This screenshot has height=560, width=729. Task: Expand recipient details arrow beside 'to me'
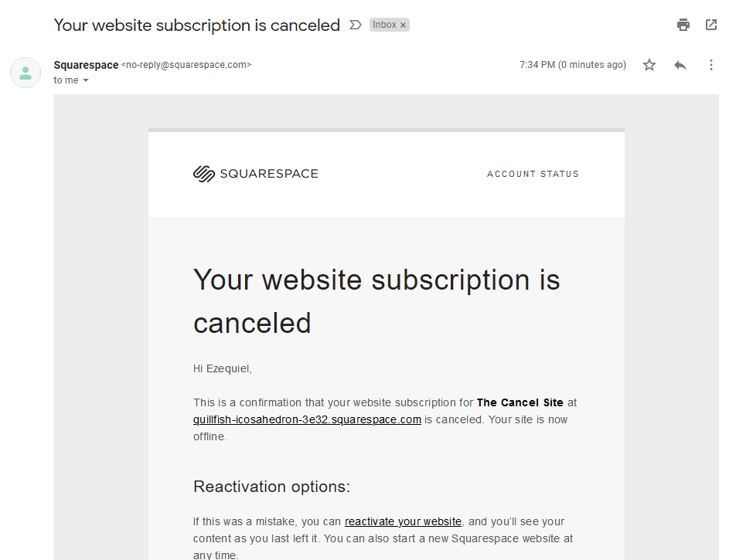click(86, 80)
